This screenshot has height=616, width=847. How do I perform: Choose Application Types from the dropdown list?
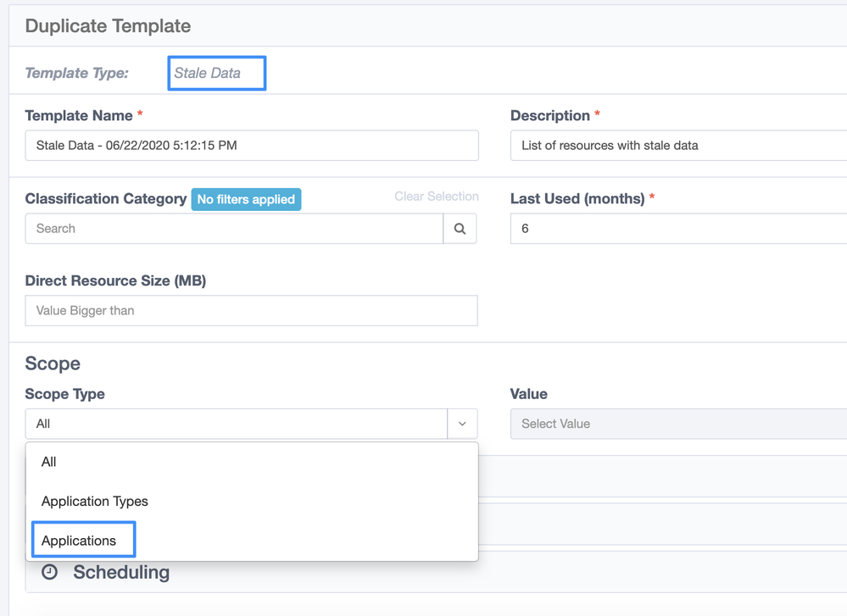click(x=95, y=501)
